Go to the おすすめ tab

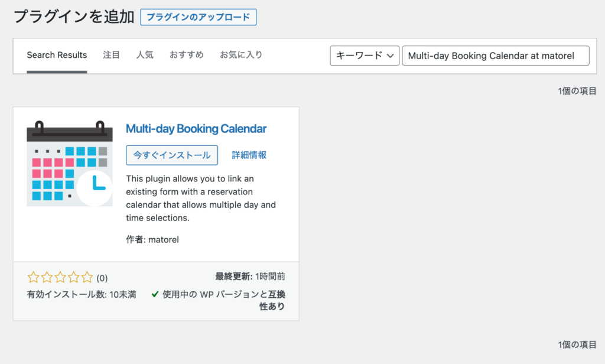click(x=186, y=55)
